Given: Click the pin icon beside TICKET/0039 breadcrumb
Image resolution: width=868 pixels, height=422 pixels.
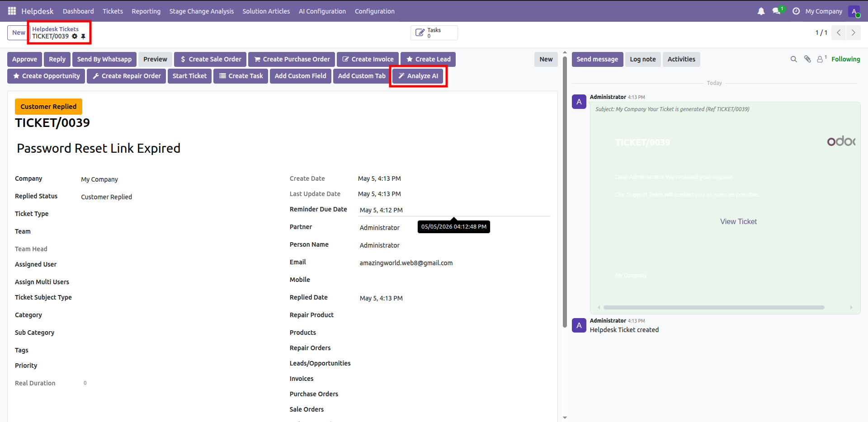Looking at the screenshot, I should (x=83, y=36).
